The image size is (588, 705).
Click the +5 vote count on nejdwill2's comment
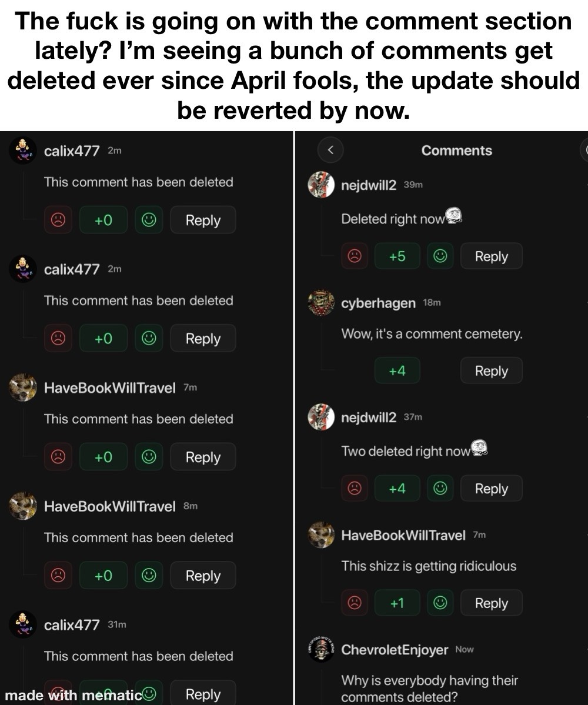coord(397,256)
